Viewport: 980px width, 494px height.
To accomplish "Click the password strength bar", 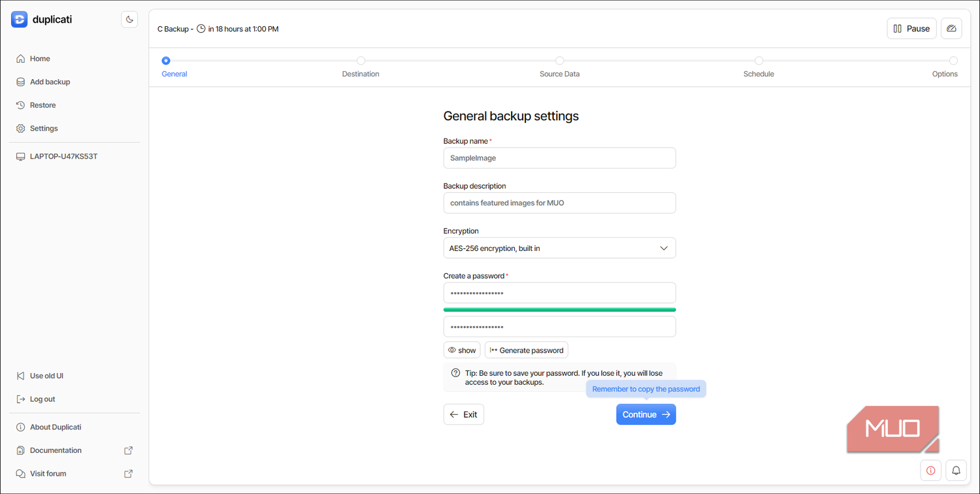I will pyautogui.click(x=559, y=310).
